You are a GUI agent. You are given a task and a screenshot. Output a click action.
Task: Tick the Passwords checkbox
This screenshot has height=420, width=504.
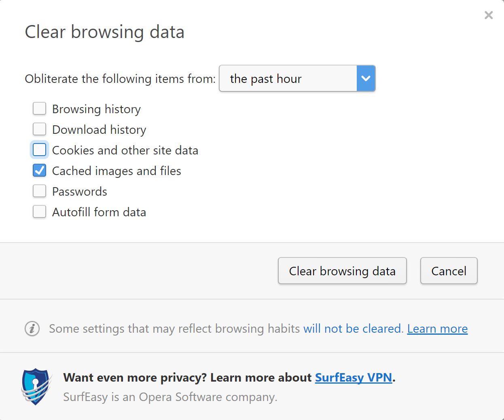39,191
